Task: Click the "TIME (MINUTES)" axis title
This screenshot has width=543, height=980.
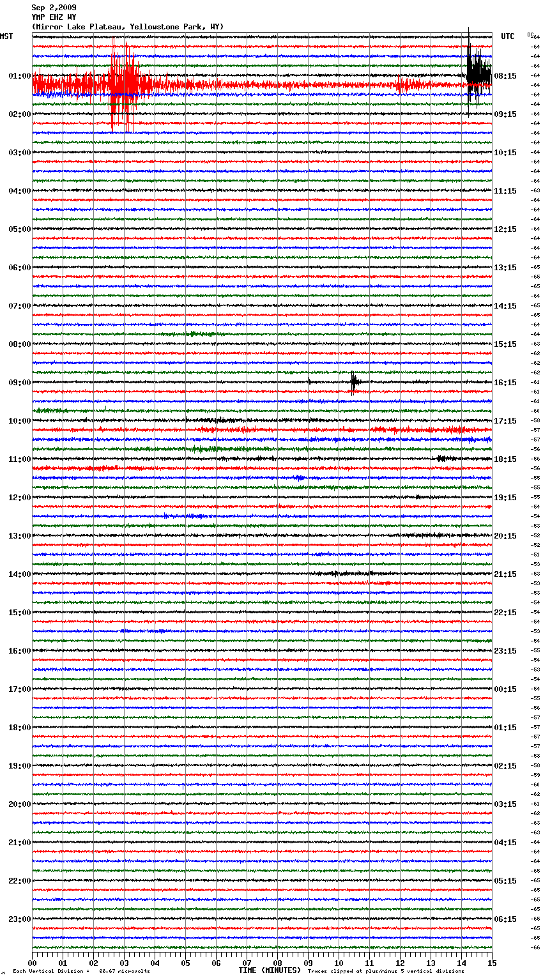Action: point(270,970)
